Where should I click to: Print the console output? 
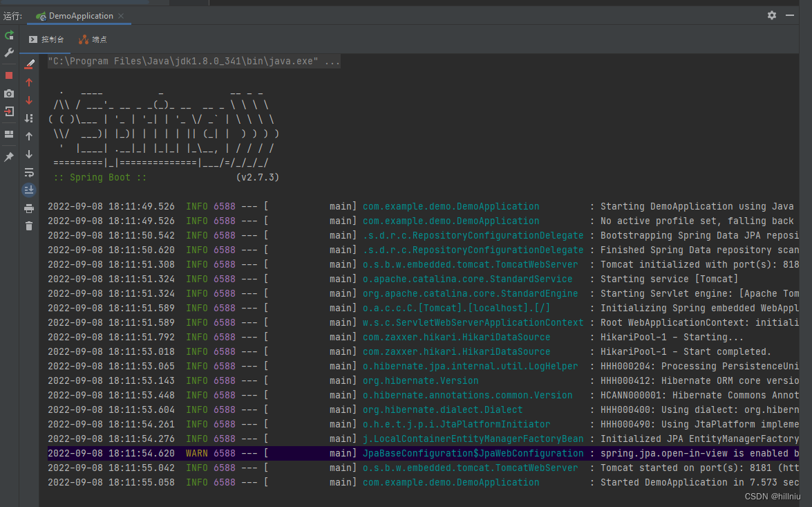[x=29, y=209]
